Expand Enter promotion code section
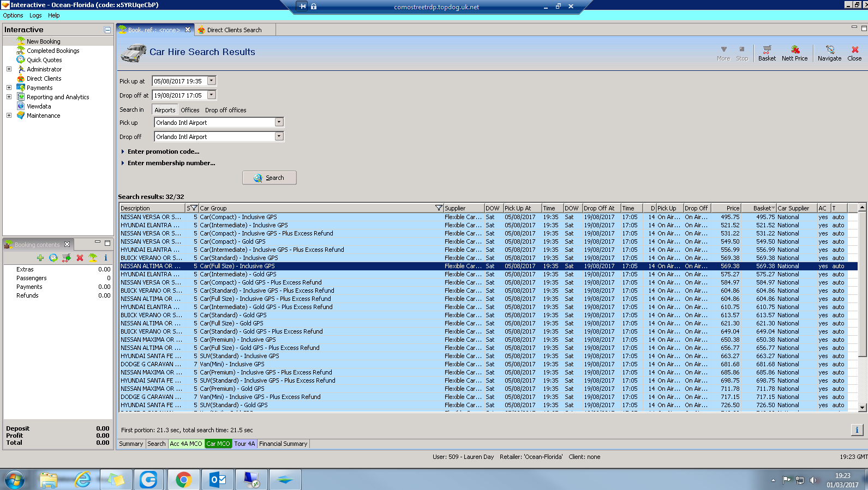 [x=160, y=152]
